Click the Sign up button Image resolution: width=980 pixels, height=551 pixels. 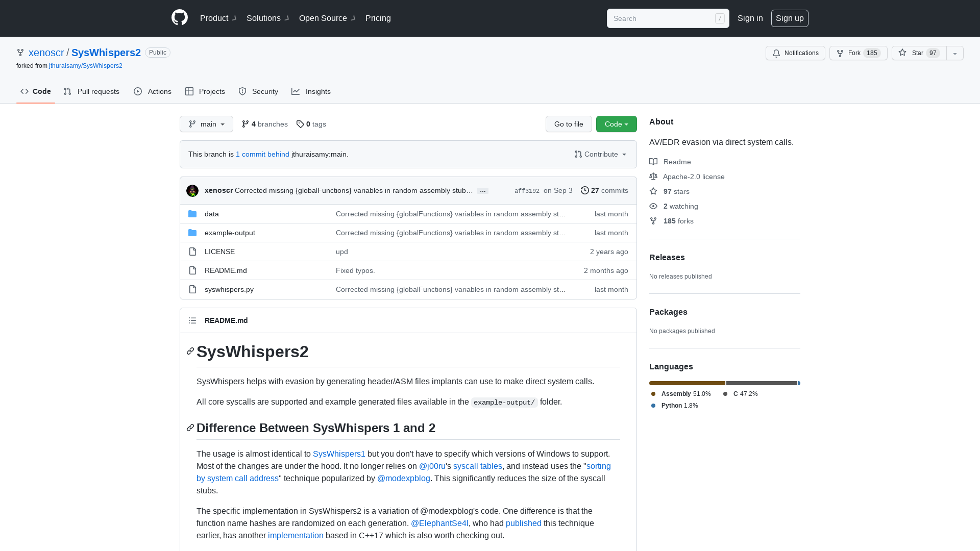(790, 18)
